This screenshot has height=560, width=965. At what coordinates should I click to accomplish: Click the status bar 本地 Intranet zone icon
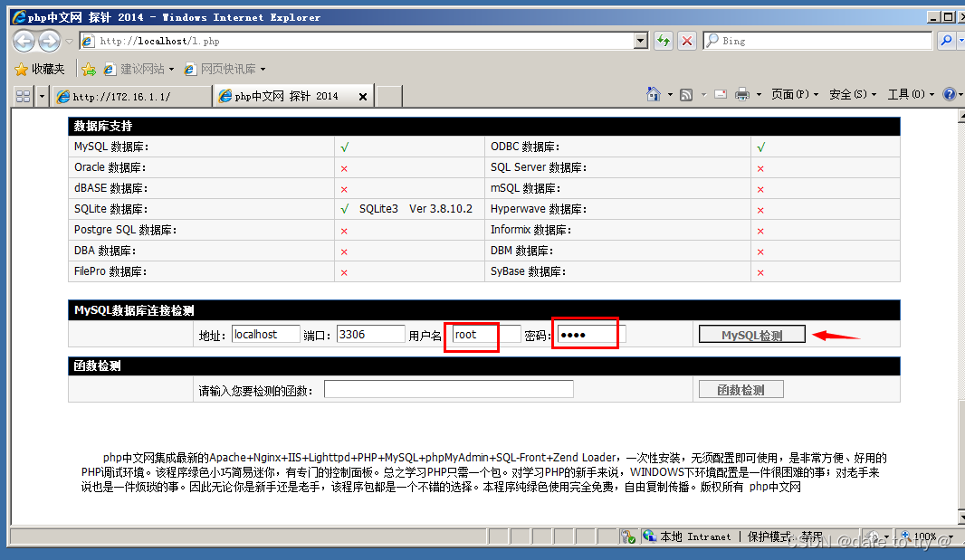(x=650, y=536)
